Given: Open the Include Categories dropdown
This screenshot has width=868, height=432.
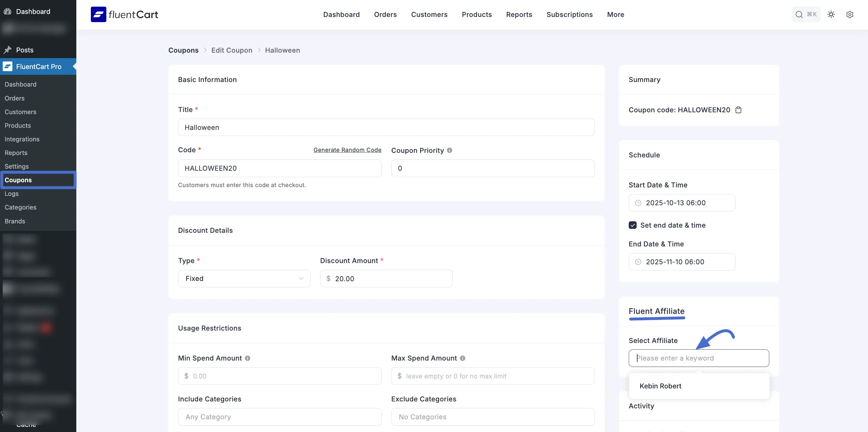Looking at the screenshot, I should point(279,417).
